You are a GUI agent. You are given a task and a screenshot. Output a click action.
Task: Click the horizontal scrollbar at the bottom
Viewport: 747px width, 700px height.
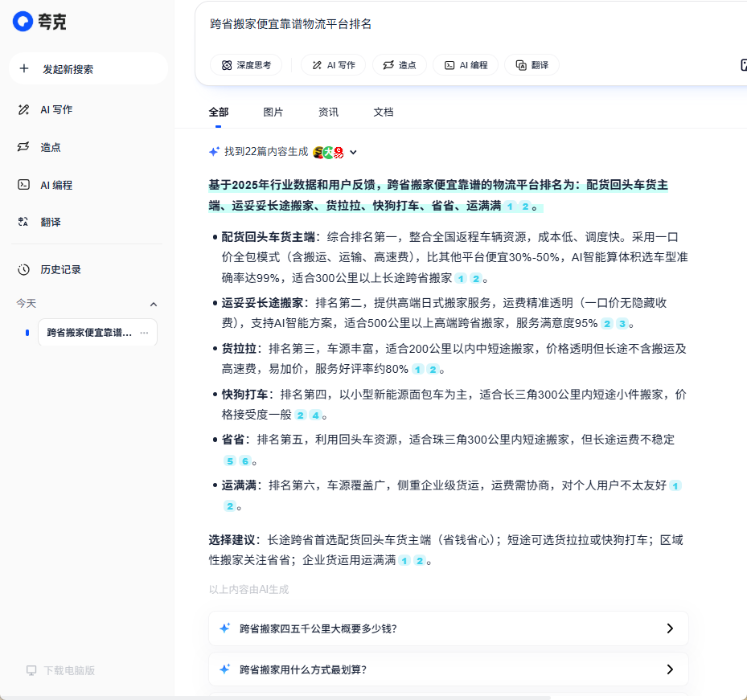point(275,698)
